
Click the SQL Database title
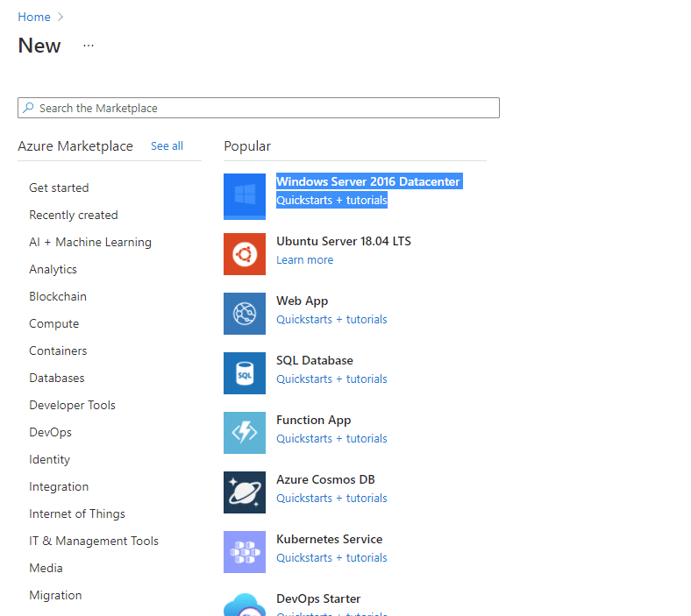coord(315,361)
